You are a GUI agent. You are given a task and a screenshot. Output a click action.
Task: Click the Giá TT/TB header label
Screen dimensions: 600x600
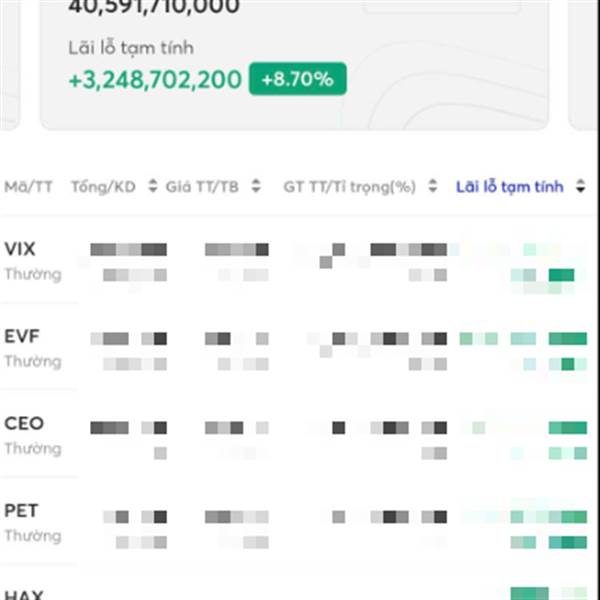tap(202, 187)
